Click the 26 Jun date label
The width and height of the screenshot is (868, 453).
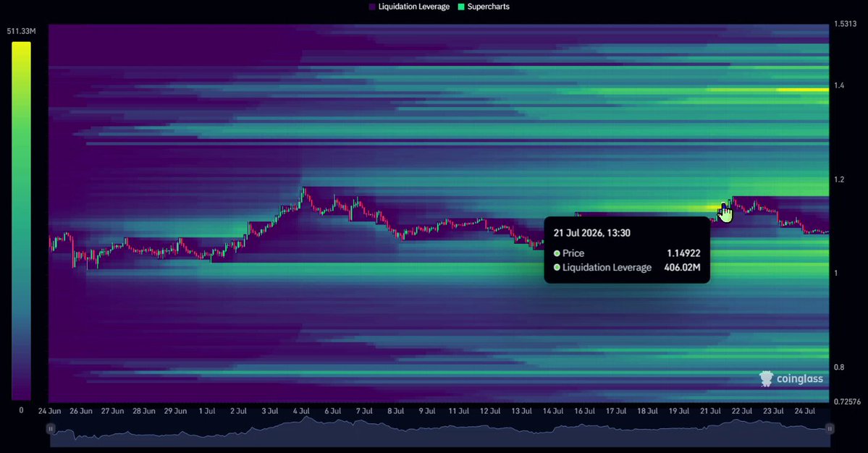81,411
